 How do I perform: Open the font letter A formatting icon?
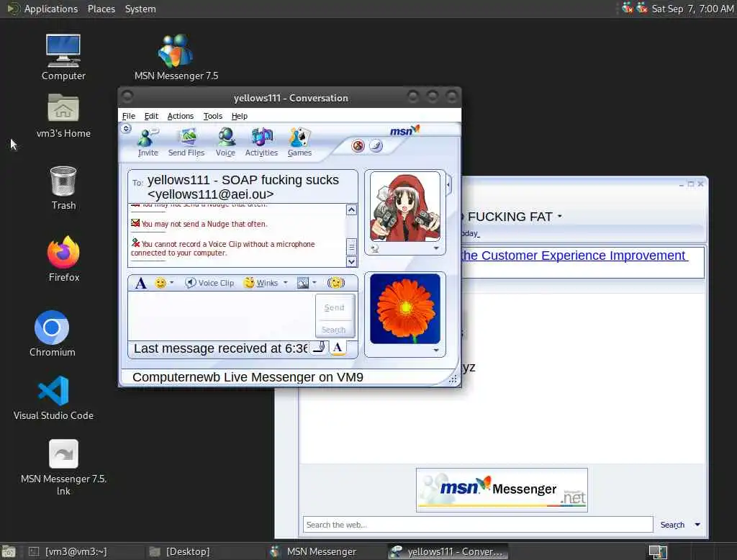coord(140,283)
